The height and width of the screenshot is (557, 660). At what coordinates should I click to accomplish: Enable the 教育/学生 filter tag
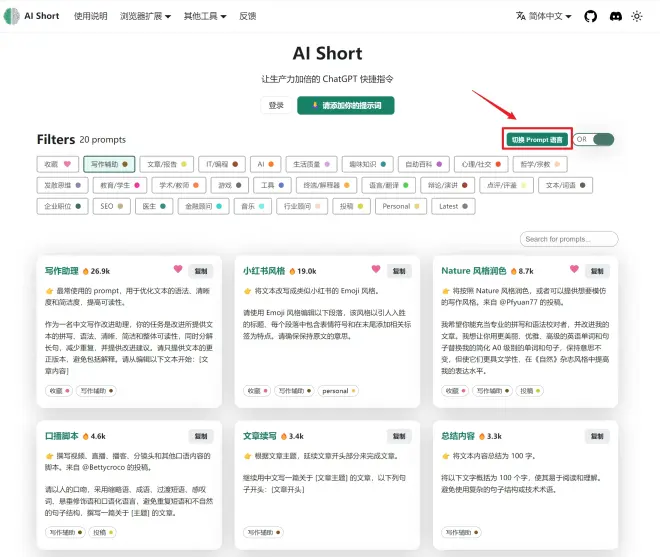click(120, 185)
